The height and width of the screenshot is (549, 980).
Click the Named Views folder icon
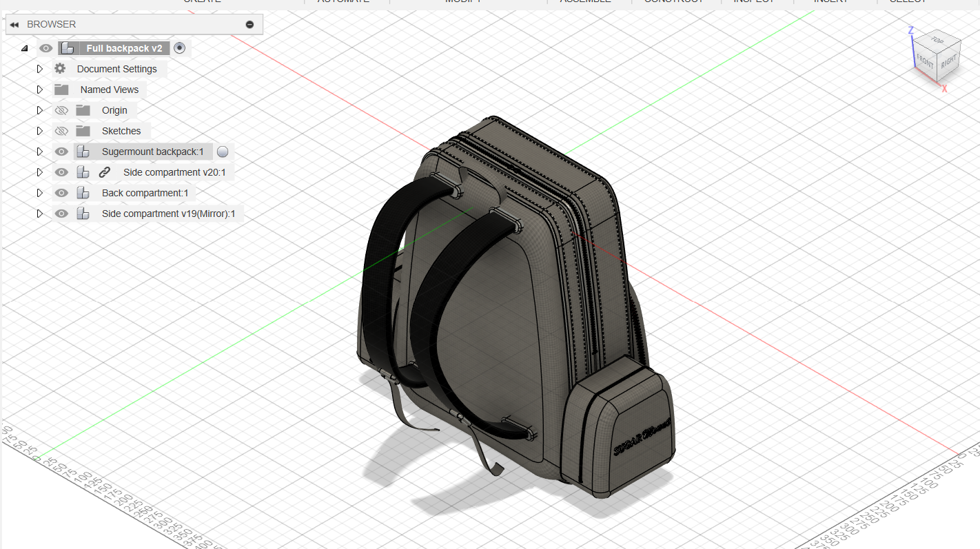(x=61, y=90)
